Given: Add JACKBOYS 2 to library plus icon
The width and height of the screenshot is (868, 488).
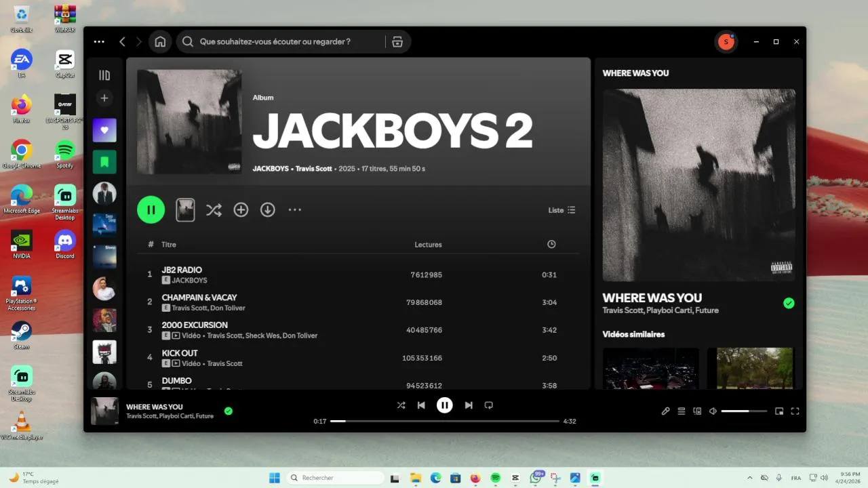Looking at the screenshot, I should tap(241, 210).
